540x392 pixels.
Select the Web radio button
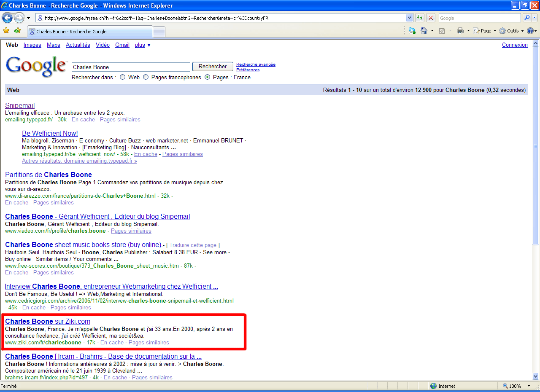pyautogui.click(x=123, y=77)
